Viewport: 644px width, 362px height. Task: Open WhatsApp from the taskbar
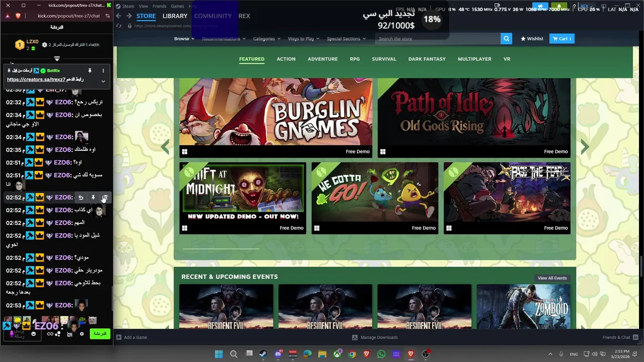(x=381, y=354)
